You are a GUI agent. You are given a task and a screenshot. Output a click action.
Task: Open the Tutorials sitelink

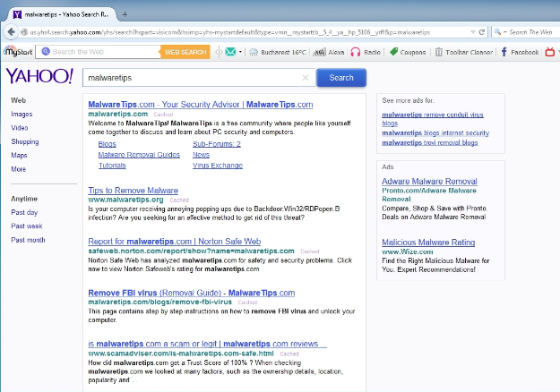(112, 166)
